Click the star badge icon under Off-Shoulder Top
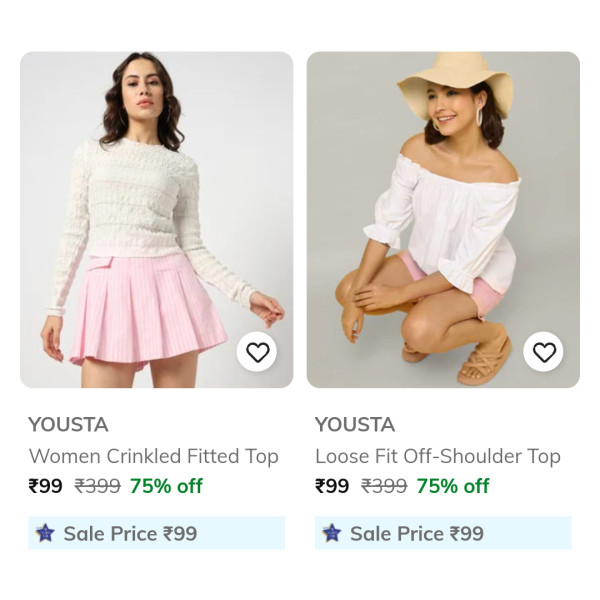Screen dimensions: 600x600 332,533
